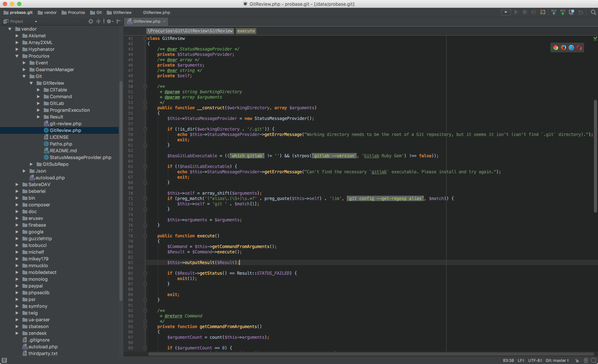This screenshot has height=364, width=598.
Task: Switch to GitReview.php editor tab
Action: (147, 21)
